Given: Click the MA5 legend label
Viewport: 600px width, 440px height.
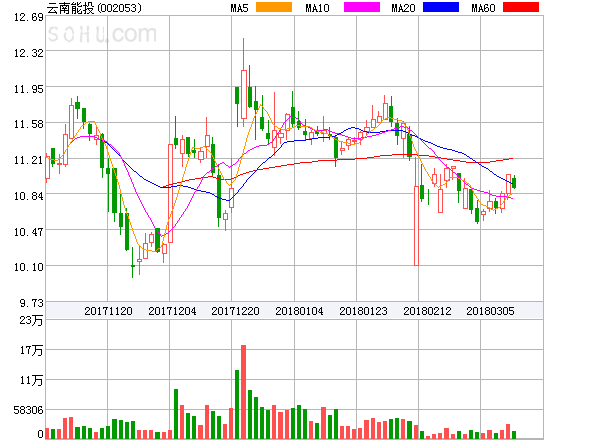Looking at the screenshot, I should click(x=239, y=8).
